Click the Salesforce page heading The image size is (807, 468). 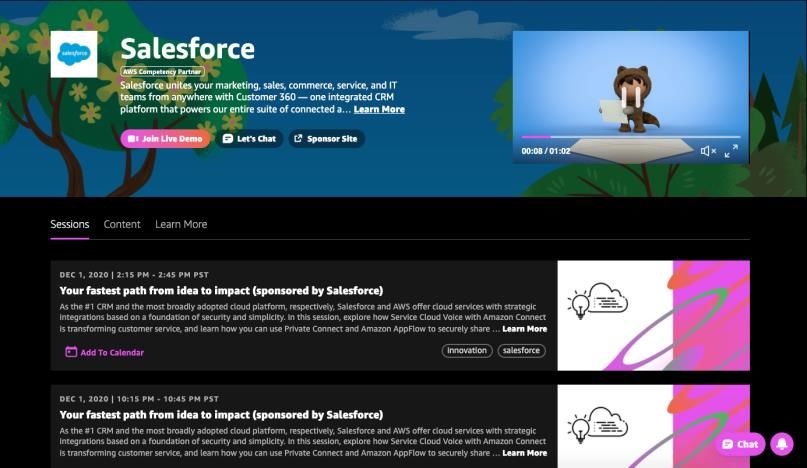[x=187, y=49]
